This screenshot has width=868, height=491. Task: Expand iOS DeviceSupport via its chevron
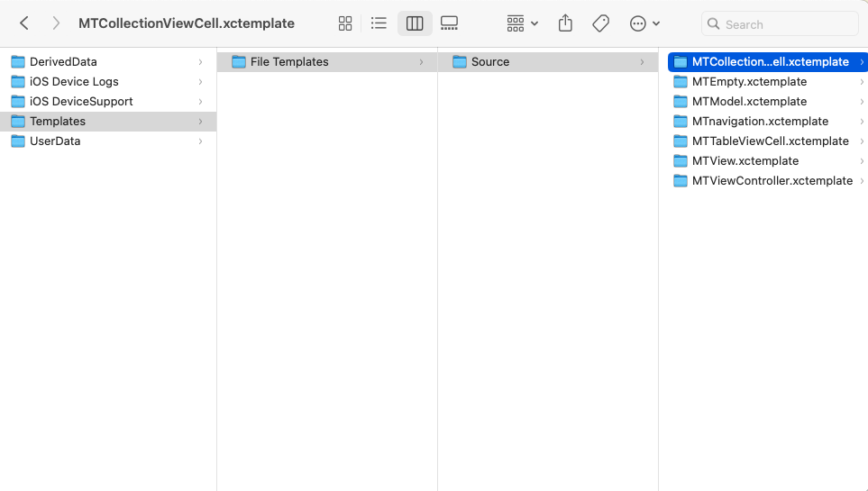click(200, 102)
